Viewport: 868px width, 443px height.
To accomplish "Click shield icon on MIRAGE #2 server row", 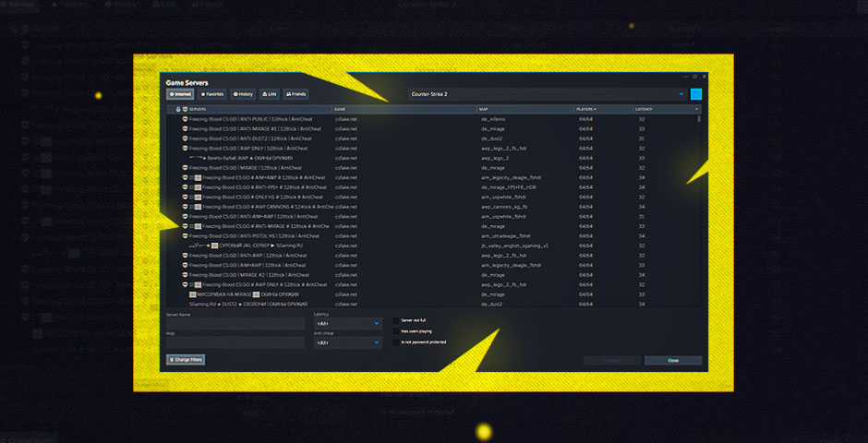I will click(185, 275).
